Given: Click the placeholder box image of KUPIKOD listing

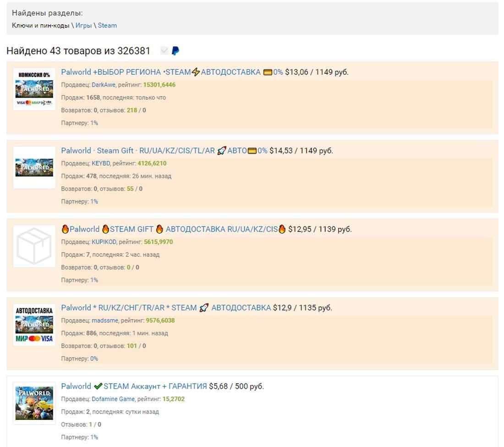Looking at the screenshot, I should (34, 246).
